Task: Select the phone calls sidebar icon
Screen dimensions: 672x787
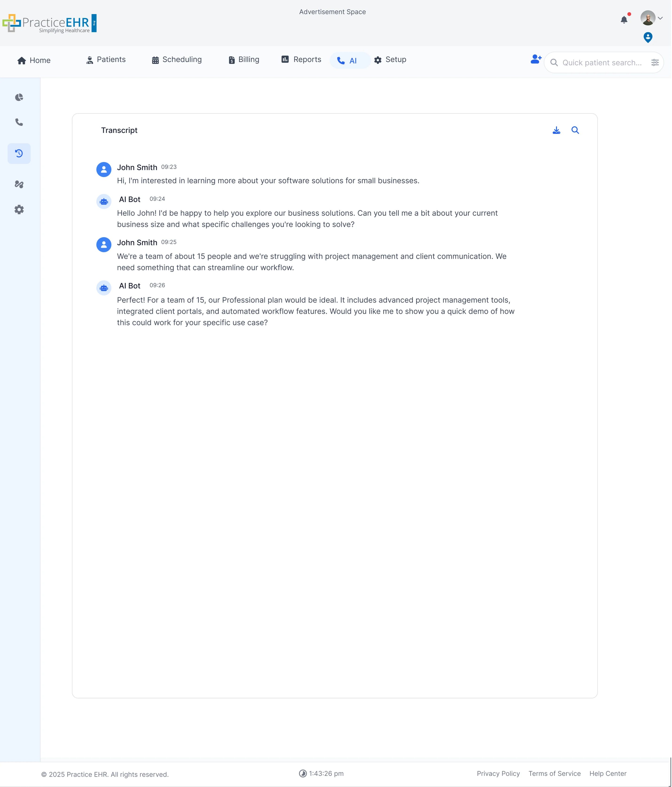Action: pyautogui.click(x=19, y=122)
